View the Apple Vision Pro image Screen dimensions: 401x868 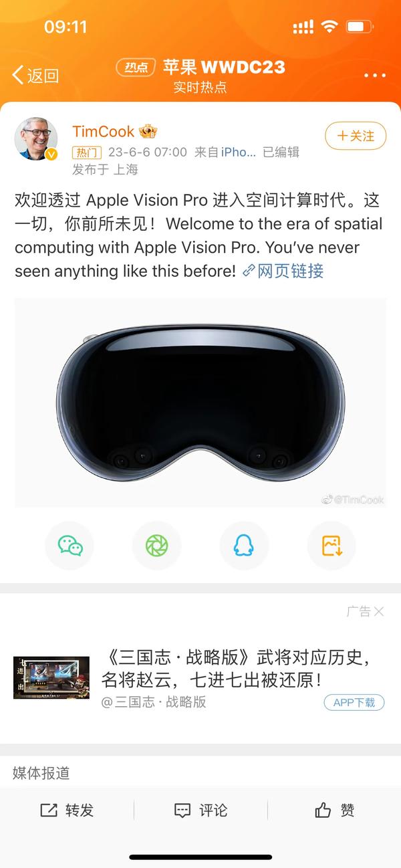click(200, 403)
